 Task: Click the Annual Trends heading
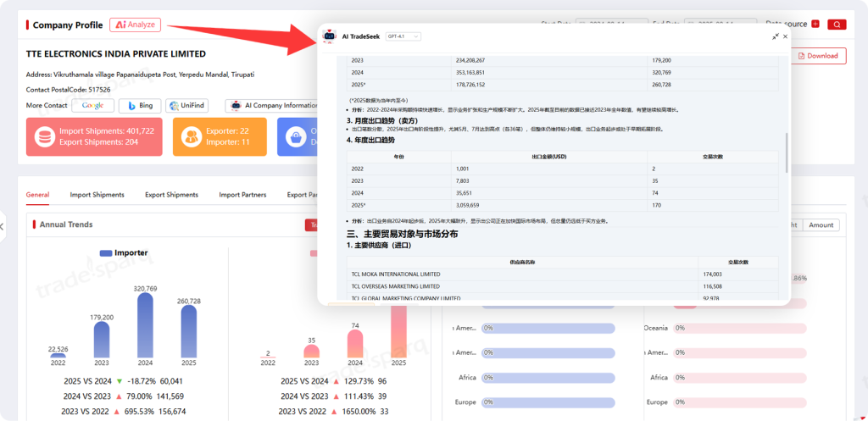[66, 224]
